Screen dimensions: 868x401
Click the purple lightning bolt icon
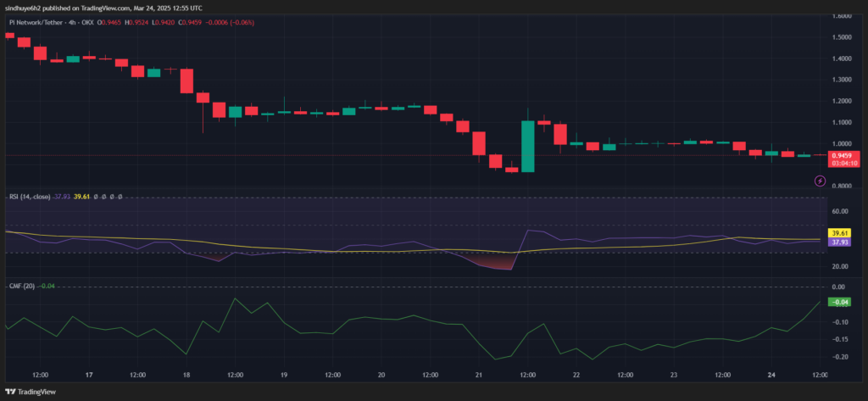(821, 181)
